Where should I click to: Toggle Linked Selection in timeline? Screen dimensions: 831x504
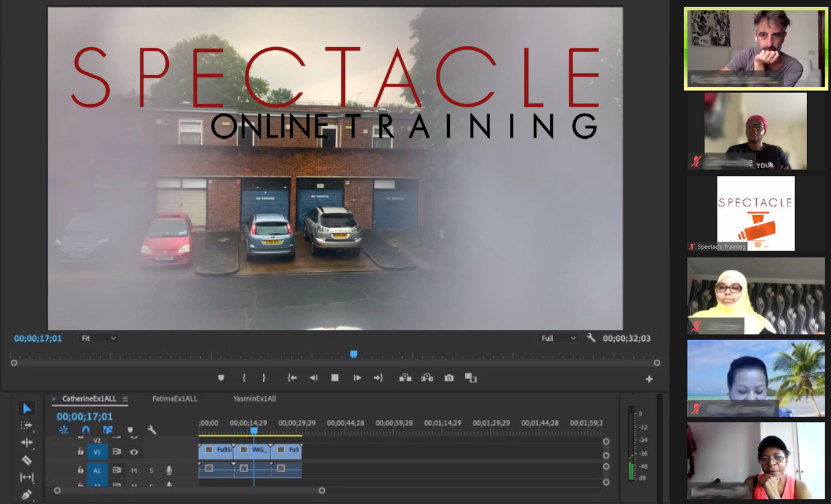[x=107, y=431]
